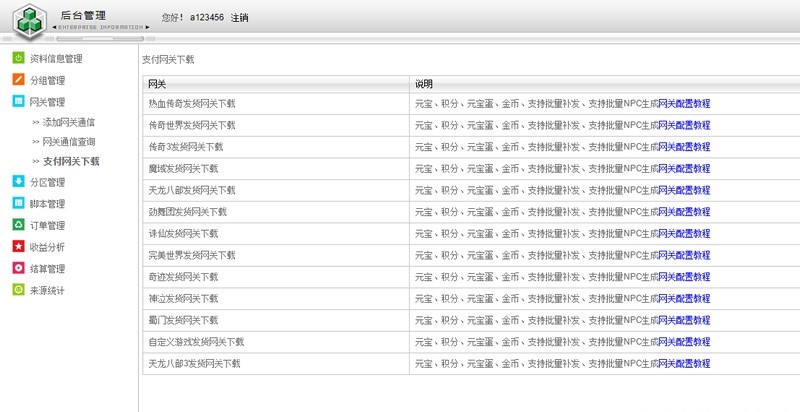
Task: Open the 网关通信查询 submenu item
Action: [68, 142]
